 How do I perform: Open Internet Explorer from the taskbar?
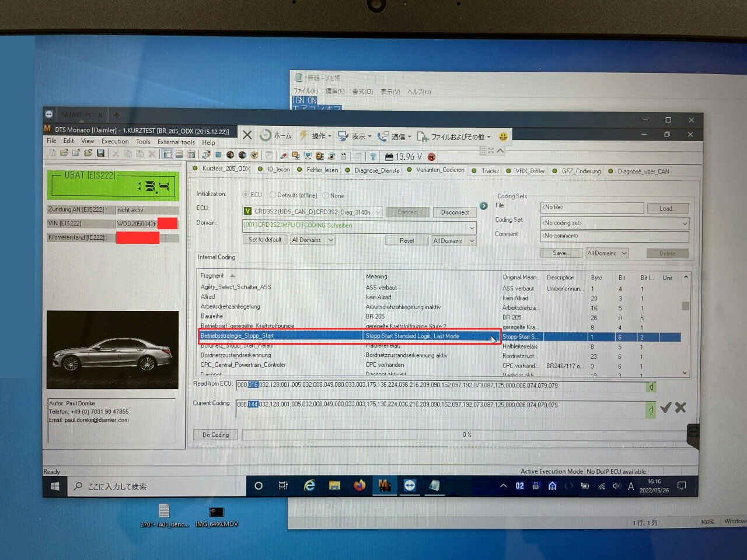(309, 485)
